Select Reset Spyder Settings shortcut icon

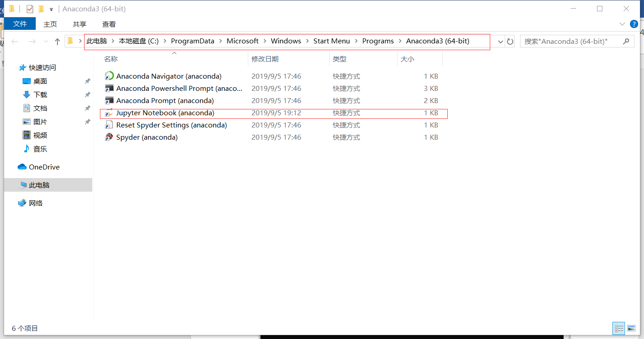[109, 125]
